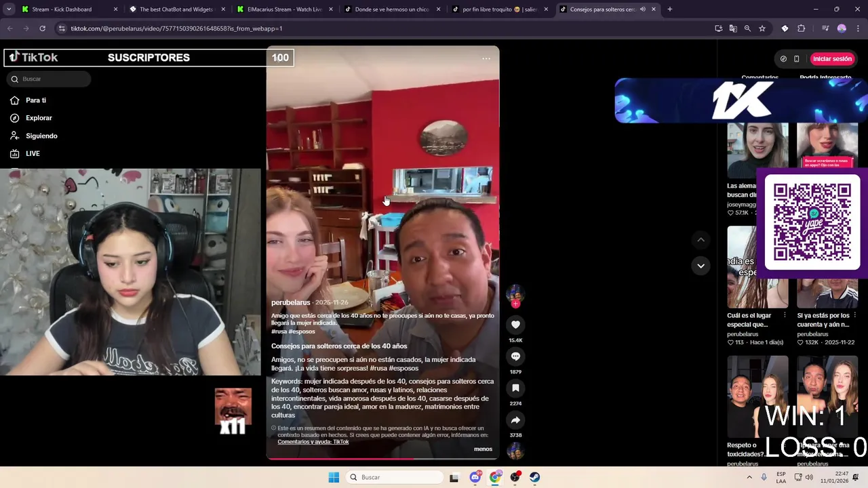Open 'Las alema... buscan' recommended video thumbnail
This screenshot has width=868, height=488.
757,150
